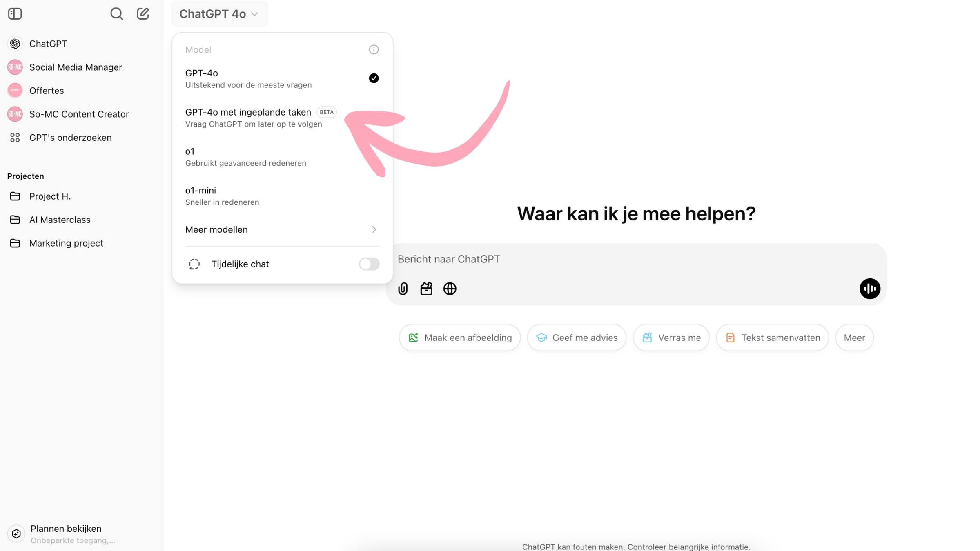Click the Project H. folder icon
Screen dimensions: 980x551
pos(15,196)
